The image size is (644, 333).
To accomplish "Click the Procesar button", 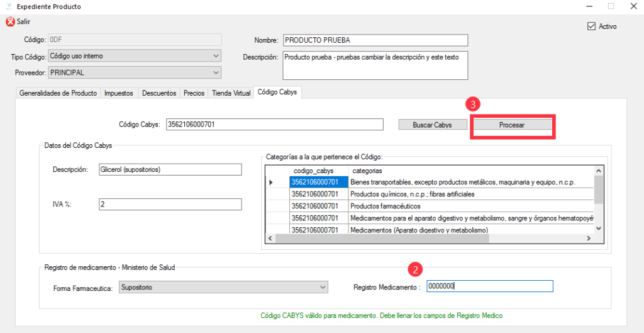I will pyautogui.click(x=512, y=125).
